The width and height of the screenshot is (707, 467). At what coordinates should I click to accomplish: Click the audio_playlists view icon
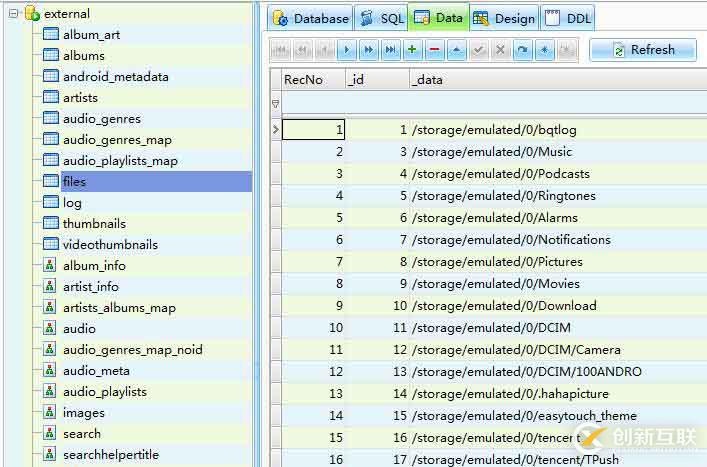(50, 391)
